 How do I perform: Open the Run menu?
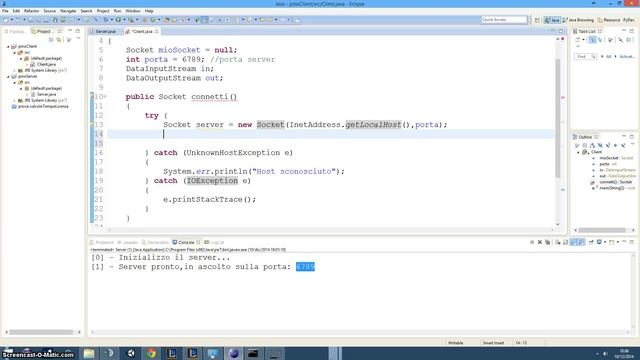[117, 11]
